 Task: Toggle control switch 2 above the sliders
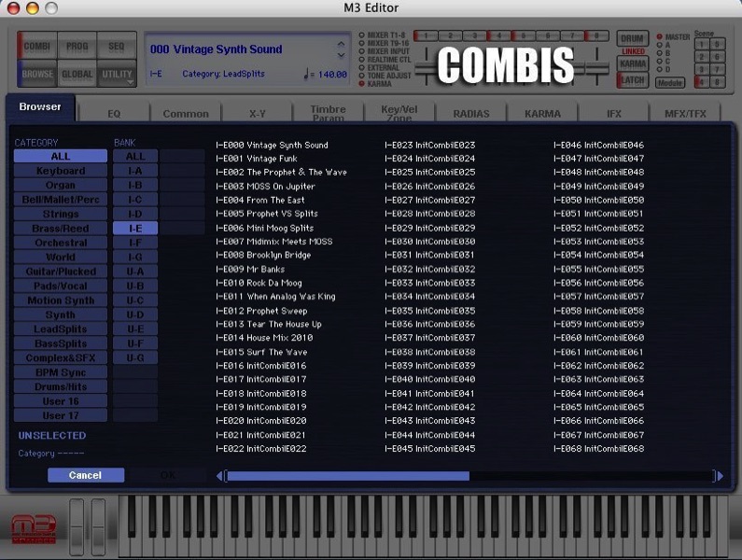point(450,35)
